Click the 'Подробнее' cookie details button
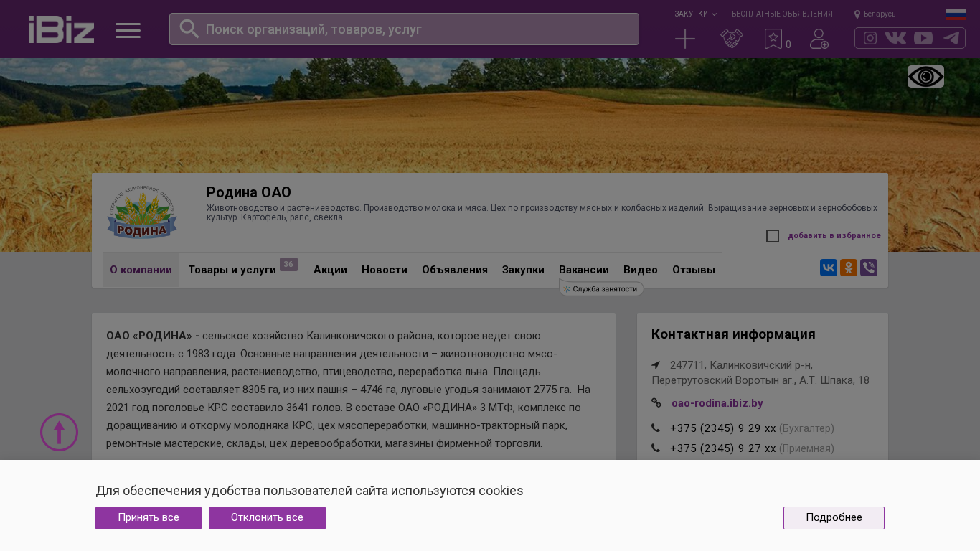The height and width of the screenshot is (551, 980). (x=834, y=518)
